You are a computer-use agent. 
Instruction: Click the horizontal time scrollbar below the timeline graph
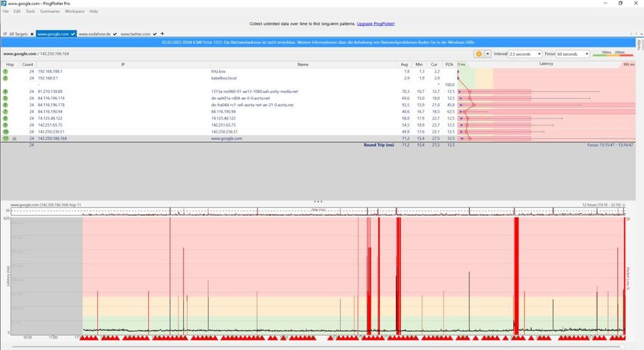click(318, 347)
